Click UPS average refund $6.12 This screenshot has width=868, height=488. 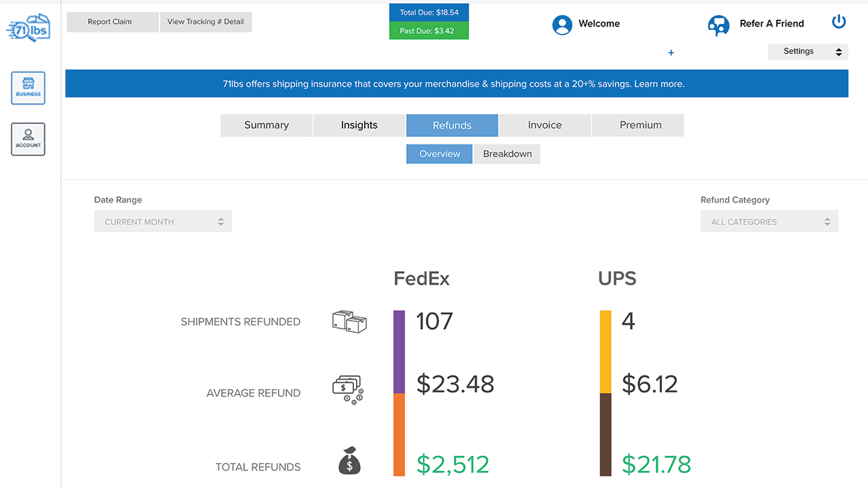650,384
